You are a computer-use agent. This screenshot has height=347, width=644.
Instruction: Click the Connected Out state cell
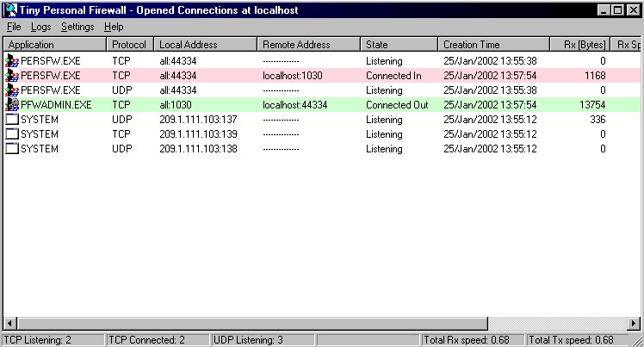point(397,105)
